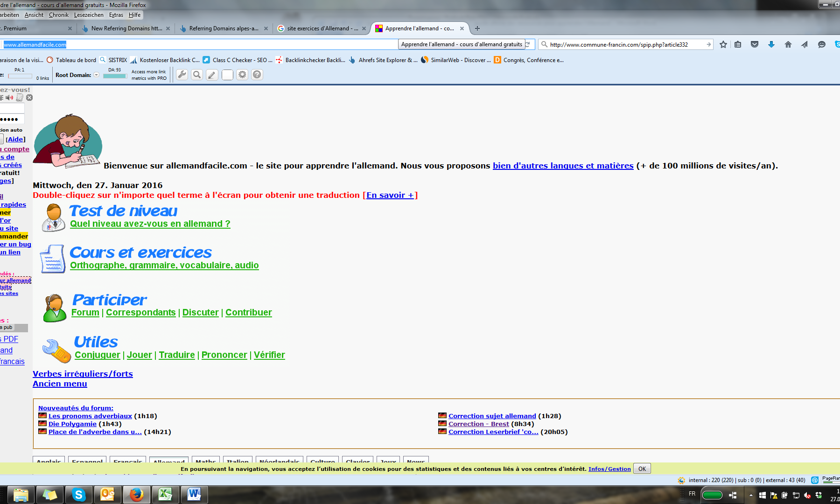Click the search box with commune-francin URL
The width and height of the screenshot is (840, 504).
point(625,44)
